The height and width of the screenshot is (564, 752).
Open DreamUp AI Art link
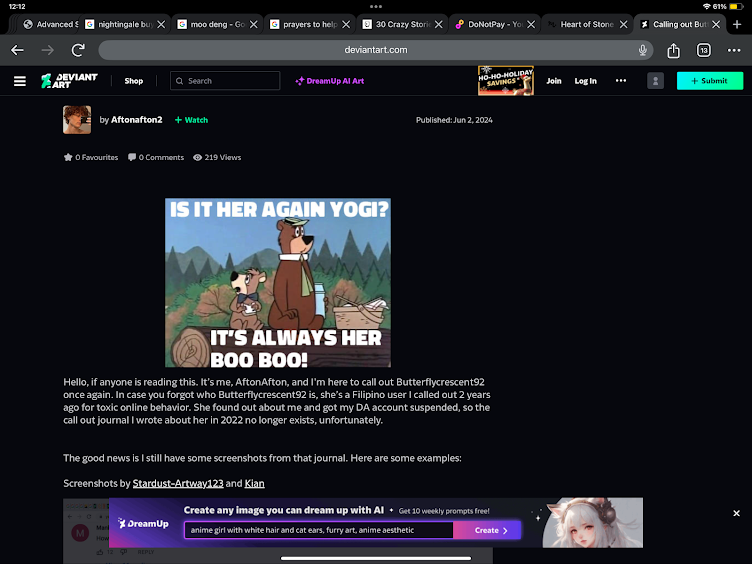pos(329,81)
